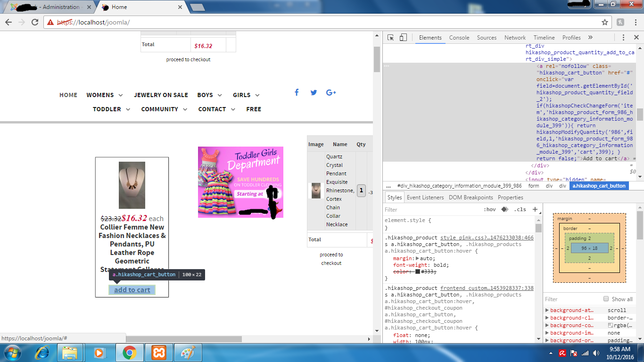Open the Paint icon in the taskbar
Image resolution: width=644 pixels, height=362 pixels.
[x=188, y=352]
